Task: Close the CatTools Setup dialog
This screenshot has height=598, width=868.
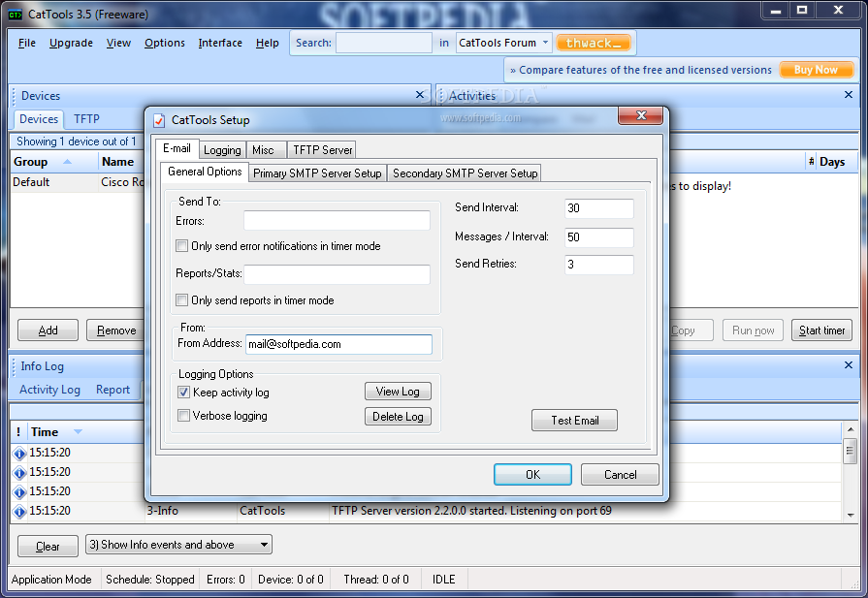Action: coord(641,115)
